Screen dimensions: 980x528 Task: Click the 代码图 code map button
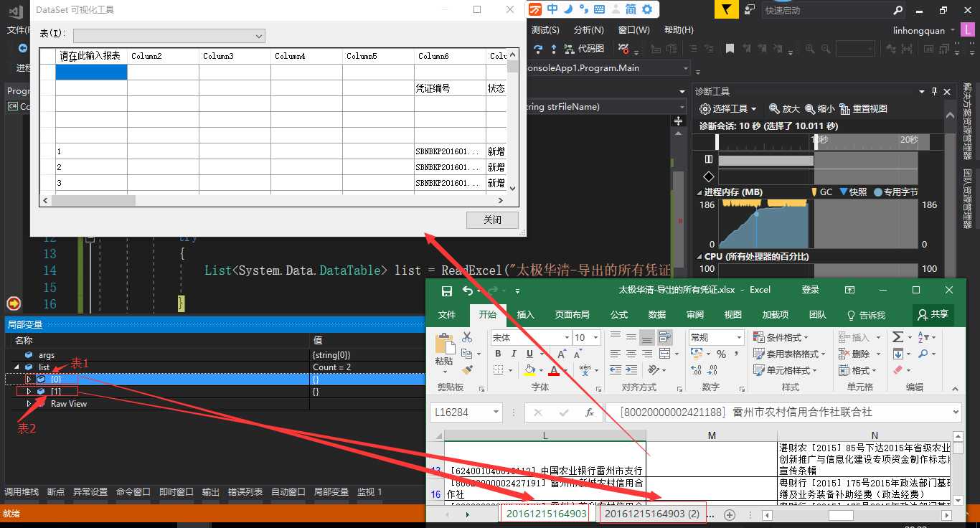[x=585, y=49]
